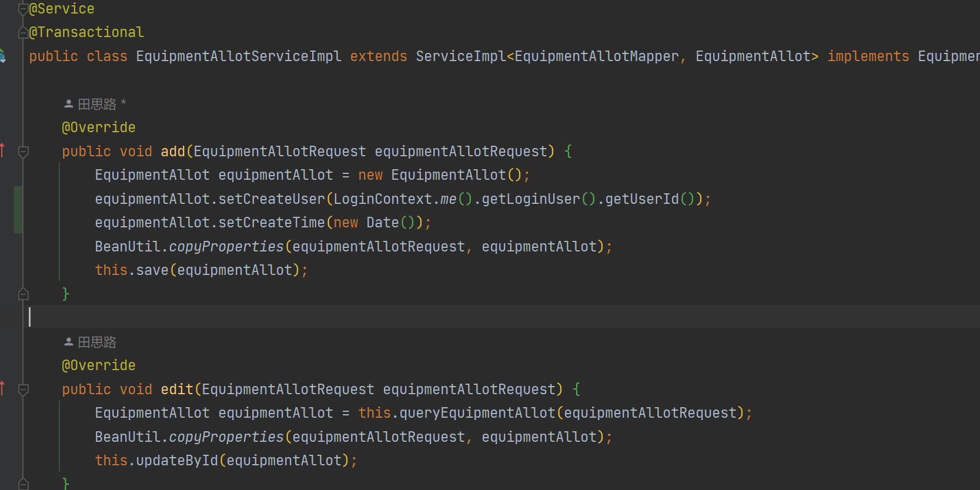The width and height of the screenshot is (980, 490).
Task: Click the 'class' keyword in declaration
Action: tap(107, 56)
